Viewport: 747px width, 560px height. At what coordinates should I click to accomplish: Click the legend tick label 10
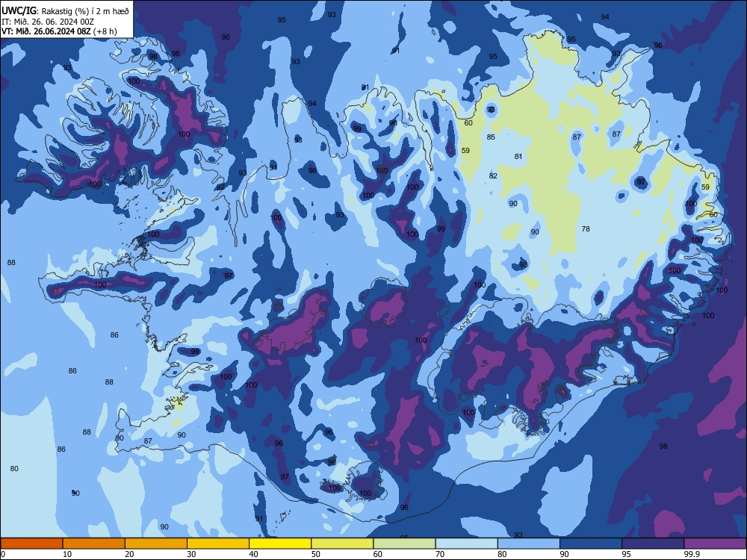(x=67, y=554)
